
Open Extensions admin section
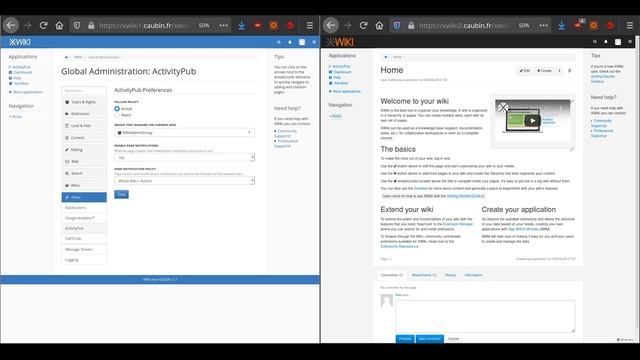84,113
